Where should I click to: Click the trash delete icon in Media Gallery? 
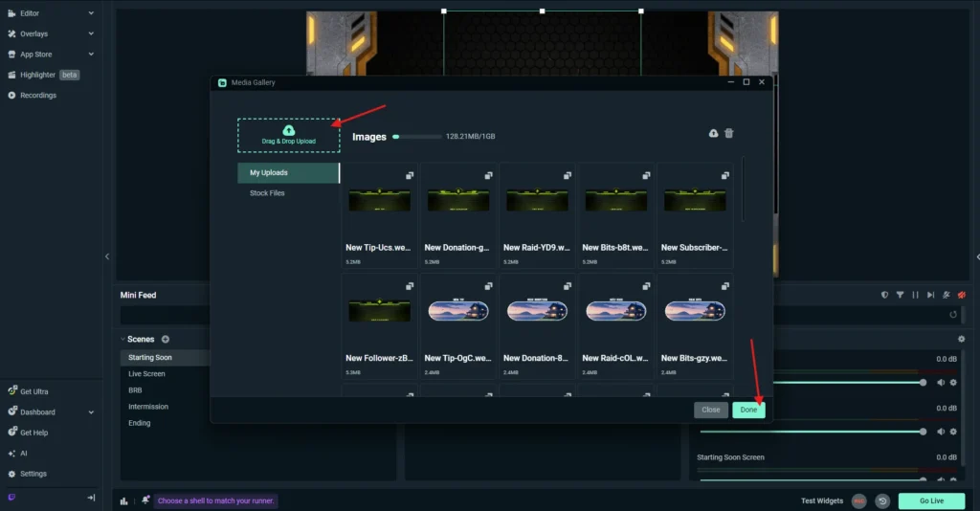728,133
